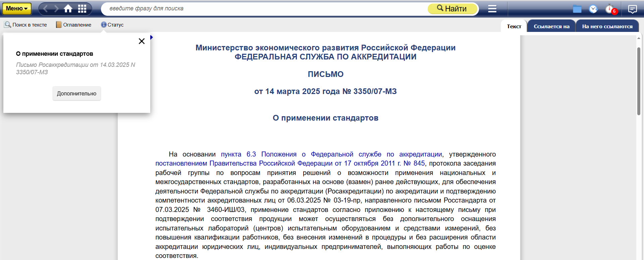This screenshot has height=260, width=644.
Task: Open the grid sections icon
Action: (x=82, y=9)
